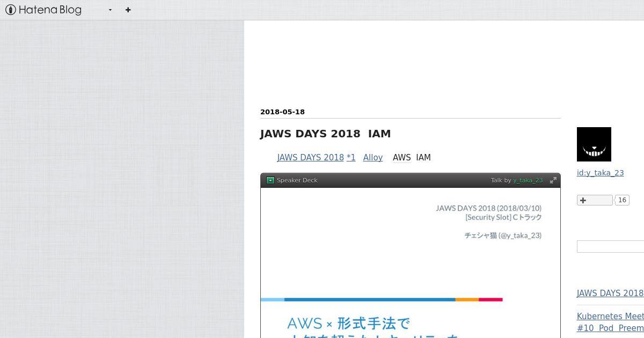Open the sidebar JAWS DAYS 2018 entry

(x=610, y=293)
